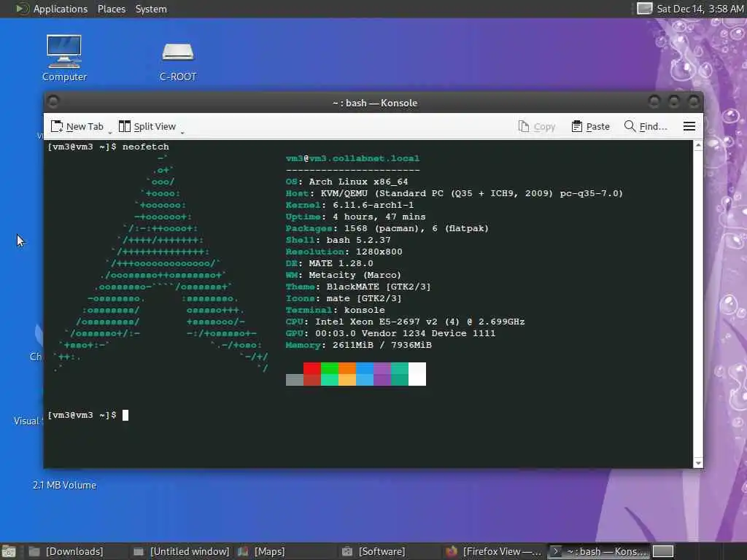Open the System menu

151,9
